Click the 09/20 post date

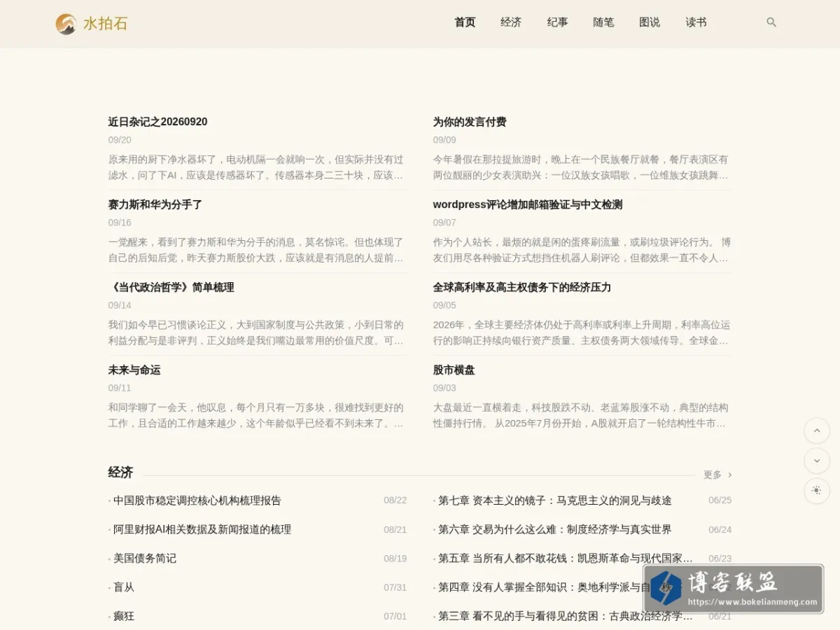(120, 140)
